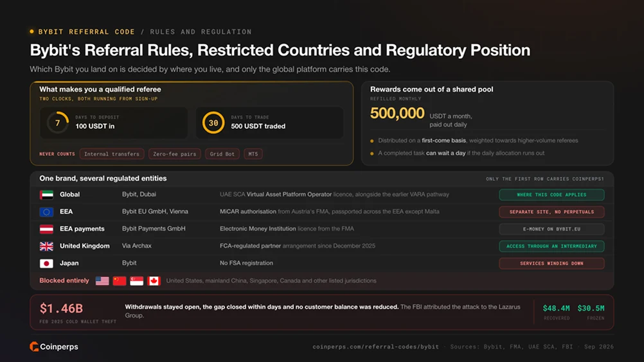
Task: Click the UK flag in United Kingdom row
Action: [46, 246]
